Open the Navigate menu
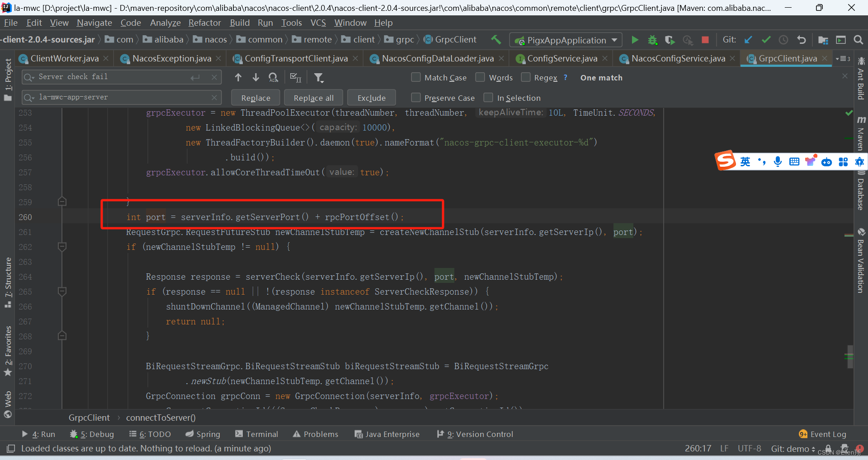Screen dimensions: 868x460 (x=94, y=23)
